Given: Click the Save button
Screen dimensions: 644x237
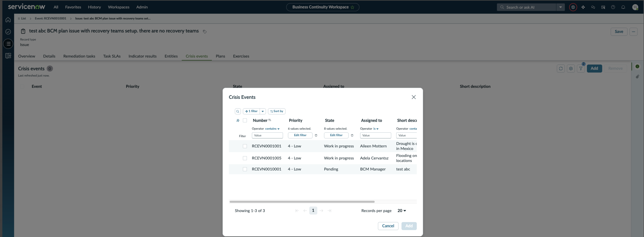Looking at the screenshot, I should [619, 32].
